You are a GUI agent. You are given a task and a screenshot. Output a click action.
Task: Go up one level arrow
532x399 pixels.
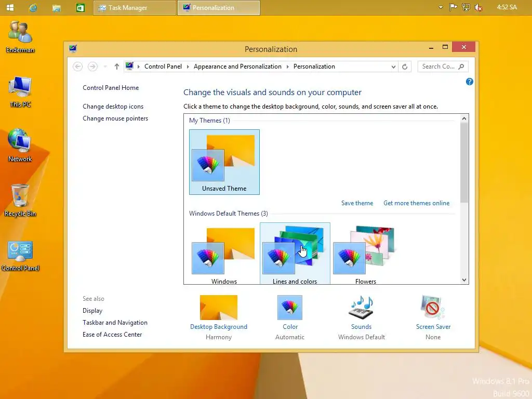point(117,66)
